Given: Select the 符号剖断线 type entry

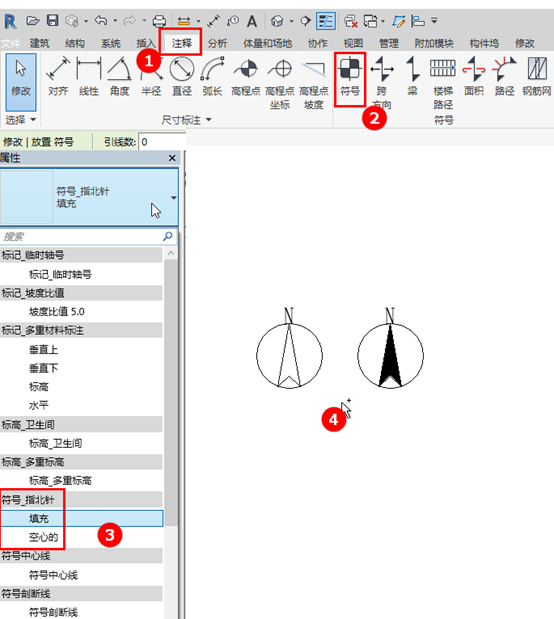Looking at the screenshot, I should pyautogui.click(x=81, y=612).
